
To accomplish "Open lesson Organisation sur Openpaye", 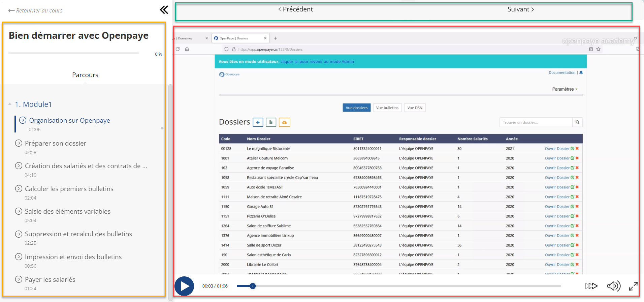I will [x=69, y=120].
